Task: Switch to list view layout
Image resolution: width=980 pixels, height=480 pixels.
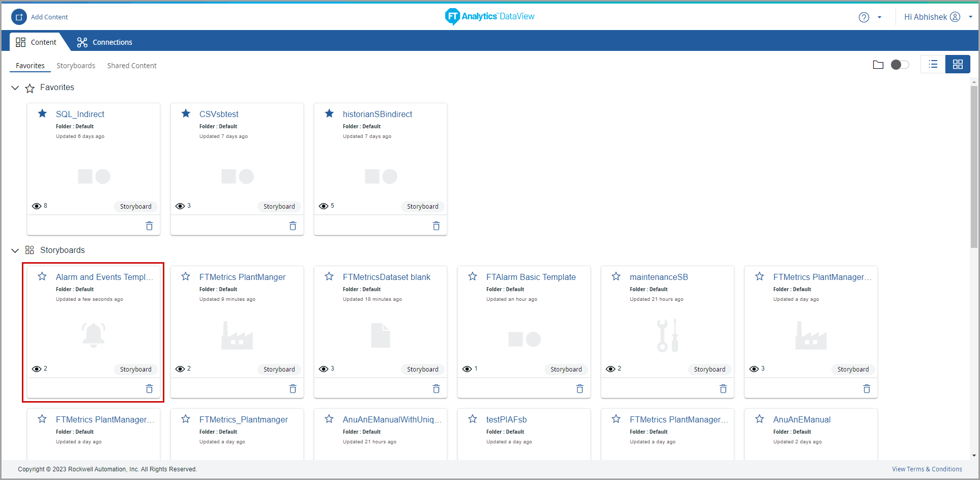Action: (933, 64)
